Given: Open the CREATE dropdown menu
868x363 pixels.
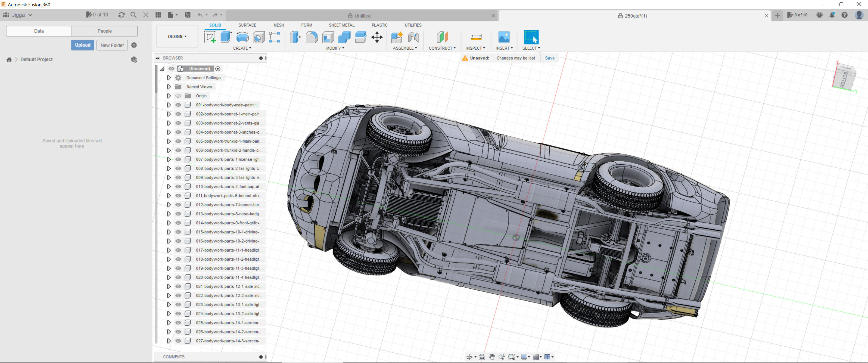Looking at the screenshot, I should [x=242, y=48].
